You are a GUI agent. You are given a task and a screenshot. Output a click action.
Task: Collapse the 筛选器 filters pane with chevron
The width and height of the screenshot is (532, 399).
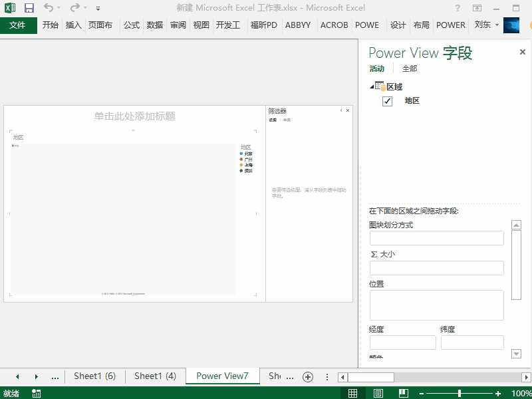click(341, 110)
